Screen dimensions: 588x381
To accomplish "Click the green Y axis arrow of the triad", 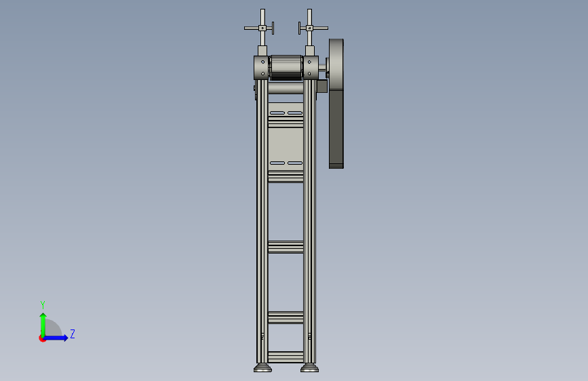I will (43, 324).
